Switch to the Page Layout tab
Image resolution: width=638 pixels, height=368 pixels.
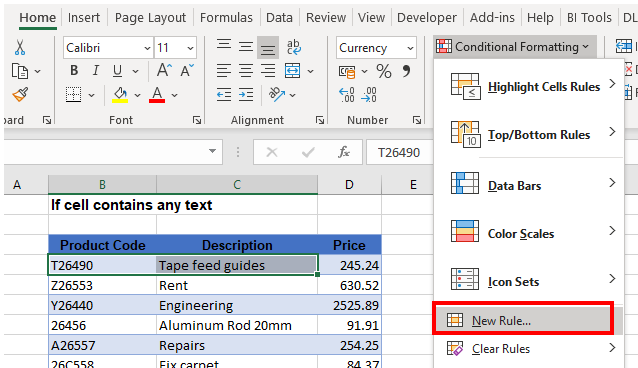tap(150, 18)
